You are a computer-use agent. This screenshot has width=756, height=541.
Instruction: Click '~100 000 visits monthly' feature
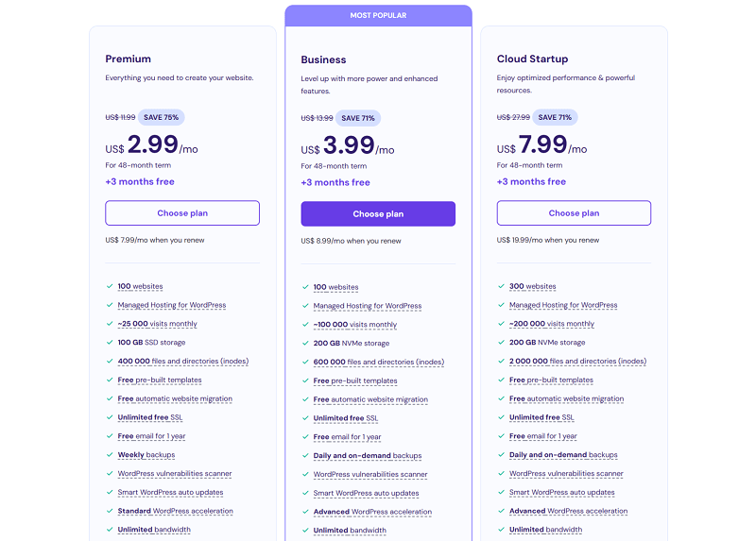pyautogui.click(x=355, y=325)
